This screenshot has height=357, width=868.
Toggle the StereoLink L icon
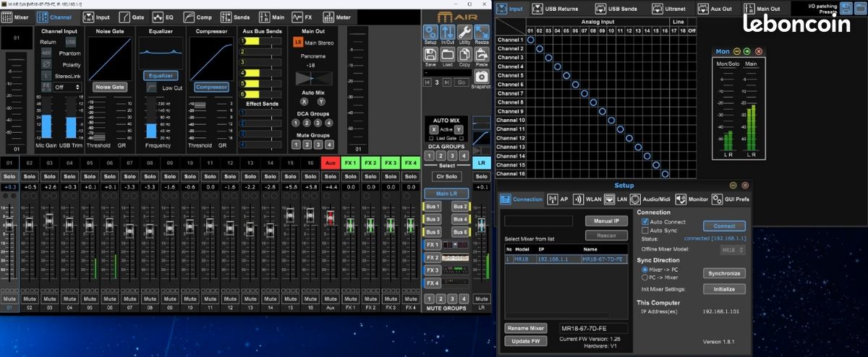point(46,75)
